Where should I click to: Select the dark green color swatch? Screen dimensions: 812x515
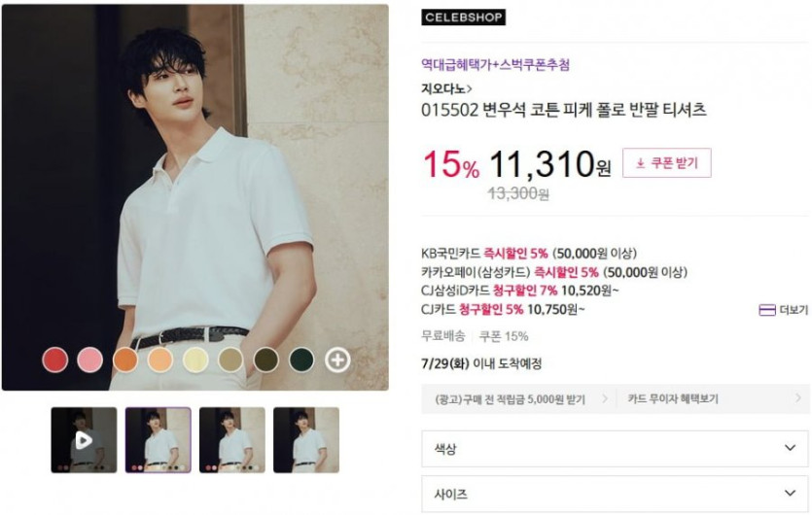[301, 360]
